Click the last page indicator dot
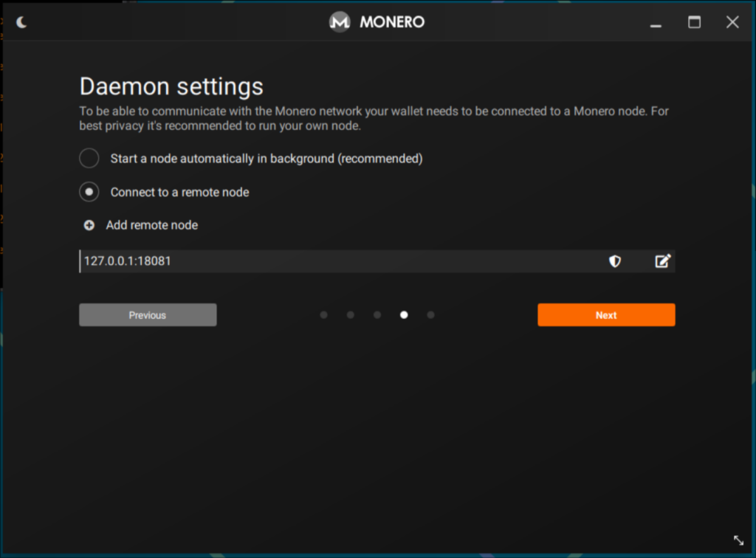756x558 pixels. 430,314
